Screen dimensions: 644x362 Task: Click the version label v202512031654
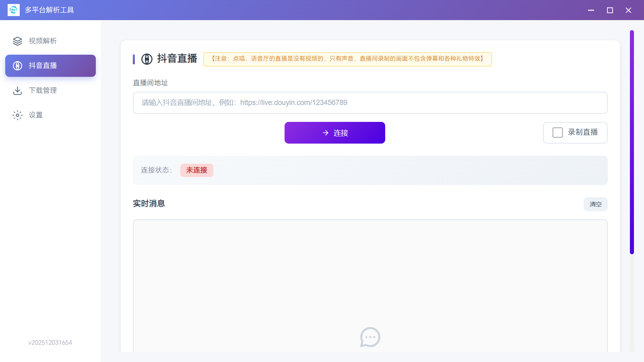tap(50, 342)
